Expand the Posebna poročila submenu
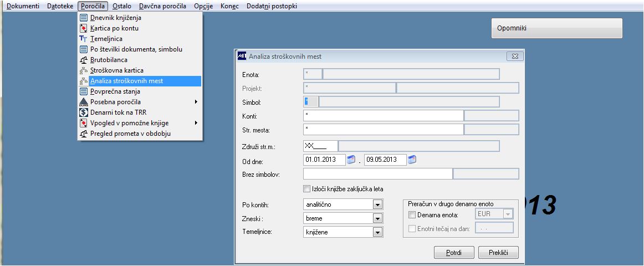Viewport: 644px width, 266px height. pyautogui.click(x=140, y=102)
